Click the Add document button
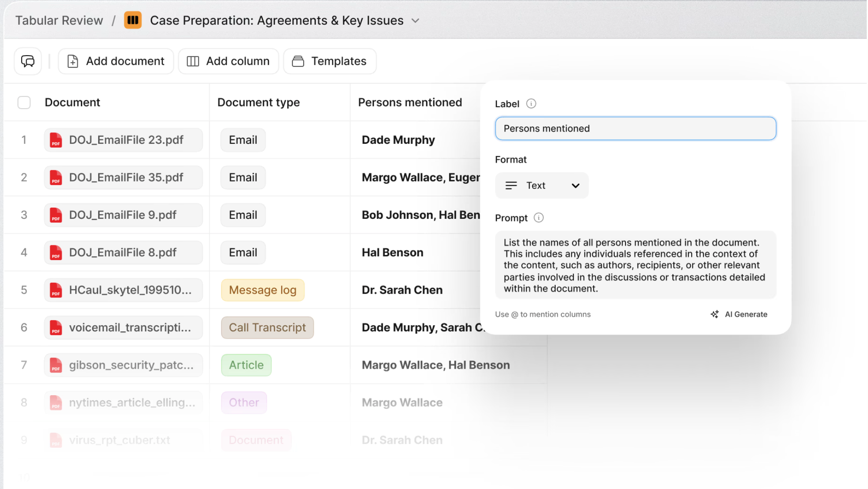The image size is (868, 489). 116,61
